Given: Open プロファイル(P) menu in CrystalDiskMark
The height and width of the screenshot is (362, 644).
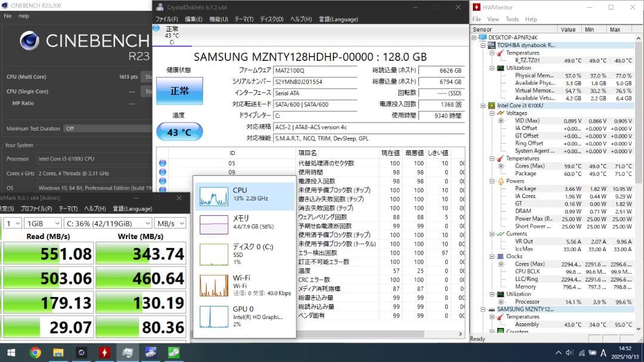Looking at the screenshot, I should [36, 209].
